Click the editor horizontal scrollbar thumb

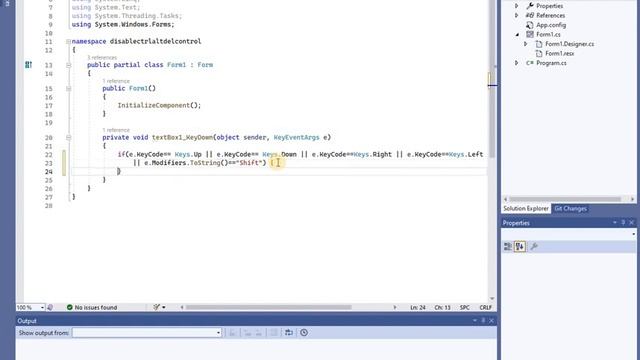point(268,307)
